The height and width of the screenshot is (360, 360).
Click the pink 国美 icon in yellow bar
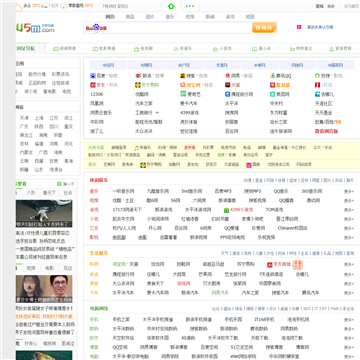pyautogui.click(x=249, y=165)
